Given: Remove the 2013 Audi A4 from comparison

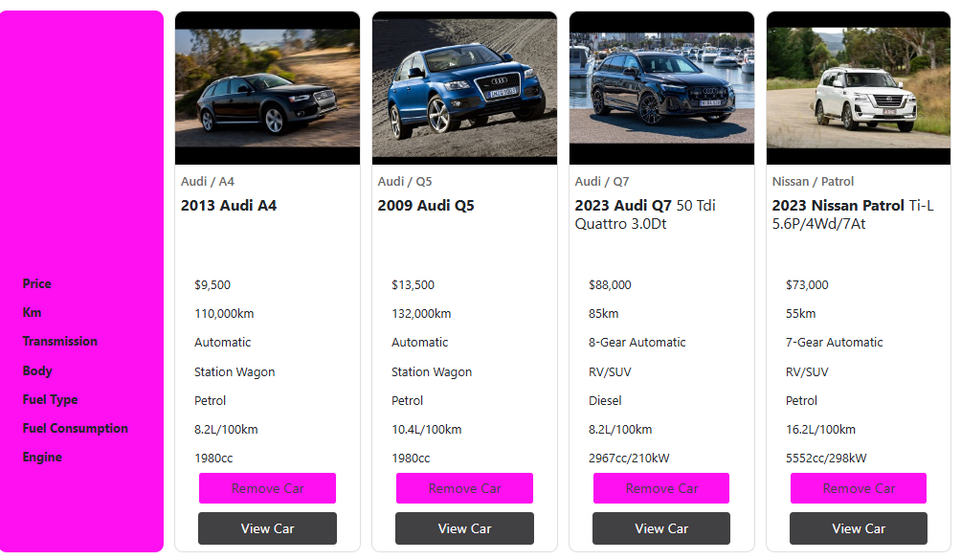Looking at the screenshot, I should 267,488.
